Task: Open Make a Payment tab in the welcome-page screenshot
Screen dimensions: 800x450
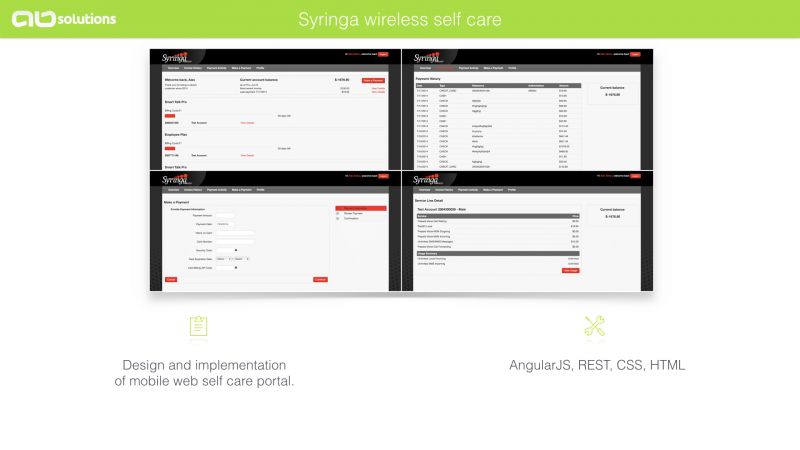Action: (241, 68)
